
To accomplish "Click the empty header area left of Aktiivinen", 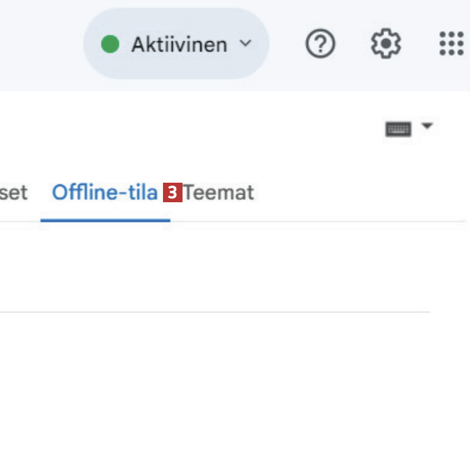I will point(39,44).
